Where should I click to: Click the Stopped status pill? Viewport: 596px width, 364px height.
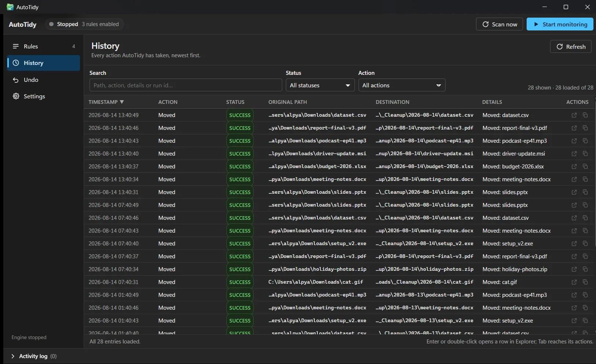[x=84, y=24]
